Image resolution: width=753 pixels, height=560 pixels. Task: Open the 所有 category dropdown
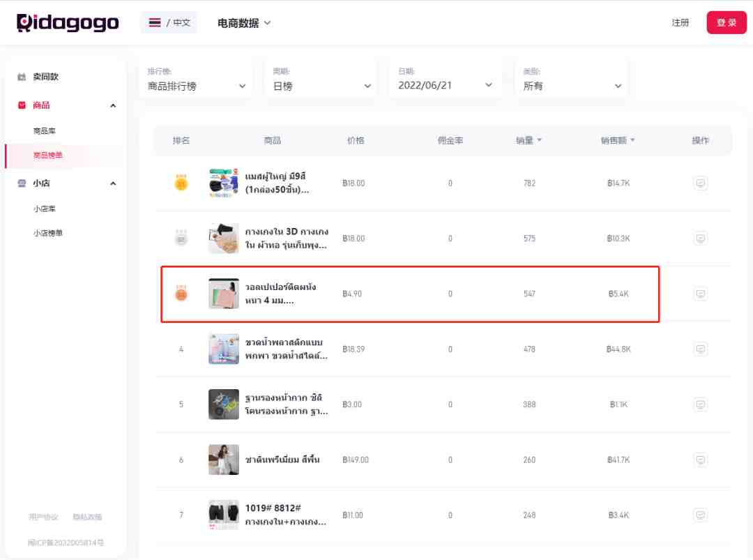coord(572,80)
